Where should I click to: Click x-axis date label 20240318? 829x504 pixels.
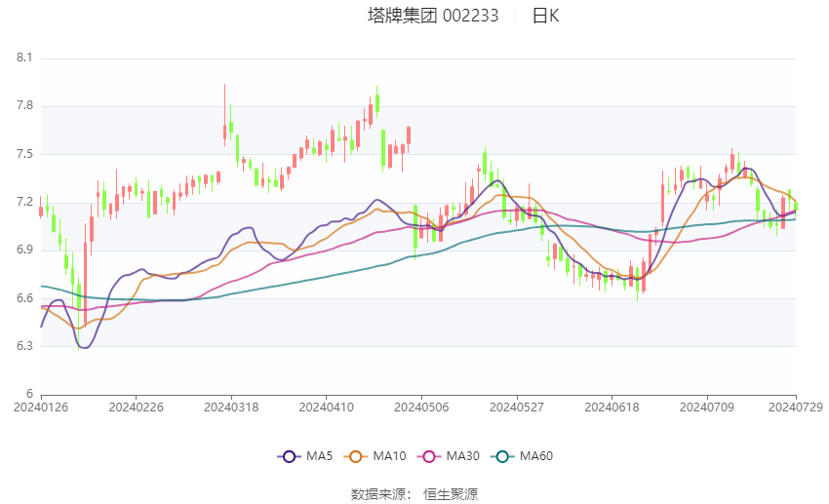231,407
